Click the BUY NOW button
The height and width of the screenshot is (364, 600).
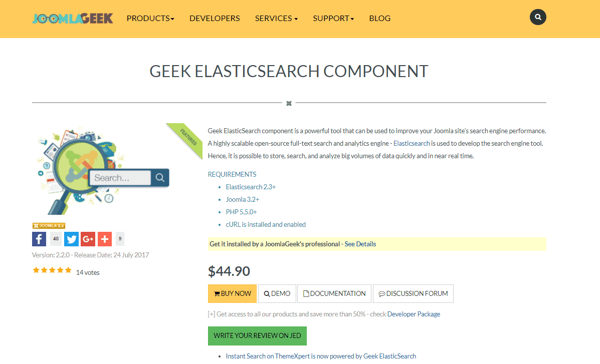coord(232,293)
